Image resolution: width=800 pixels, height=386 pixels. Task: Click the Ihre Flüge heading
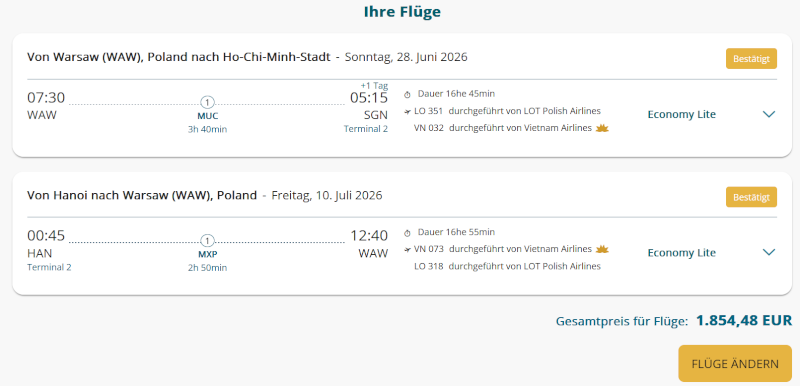click(x=402, y=12)
